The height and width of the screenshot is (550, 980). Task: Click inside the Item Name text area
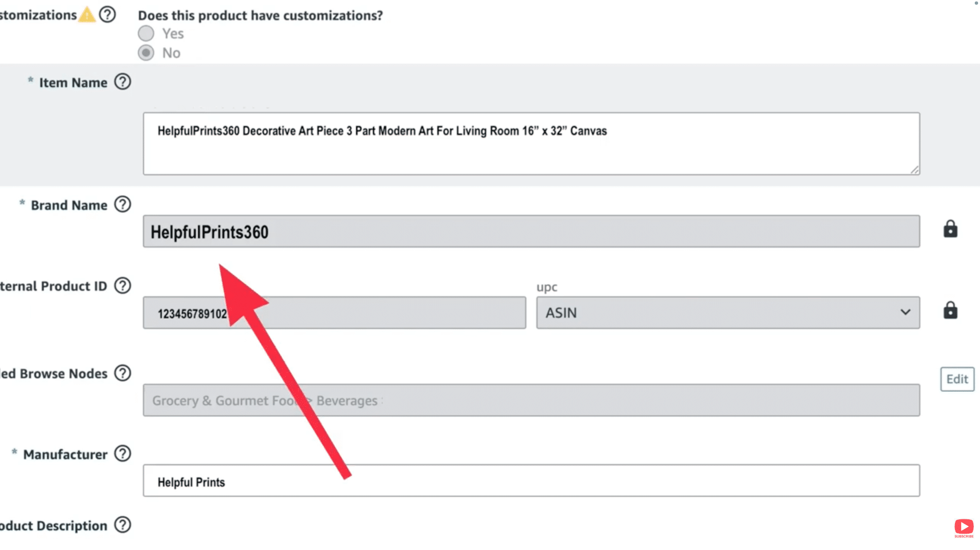click(x=531, y=143)
